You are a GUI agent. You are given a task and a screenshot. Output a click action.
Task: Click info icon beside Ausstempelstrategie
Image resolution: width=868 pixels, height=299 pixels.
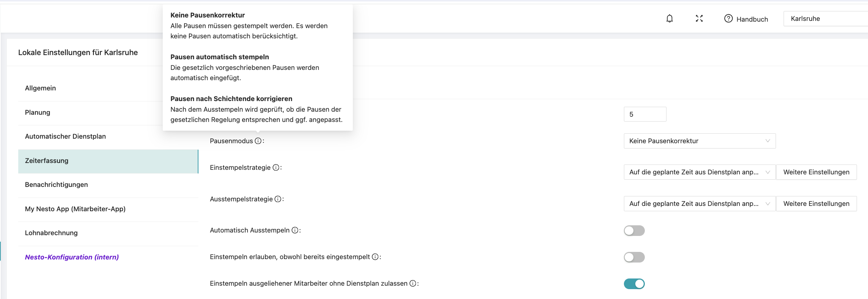click(278, 199)
